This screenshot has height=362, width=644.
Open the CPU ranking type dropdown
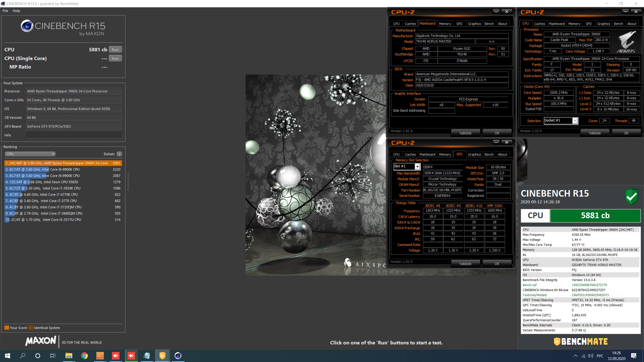(30, 154)
